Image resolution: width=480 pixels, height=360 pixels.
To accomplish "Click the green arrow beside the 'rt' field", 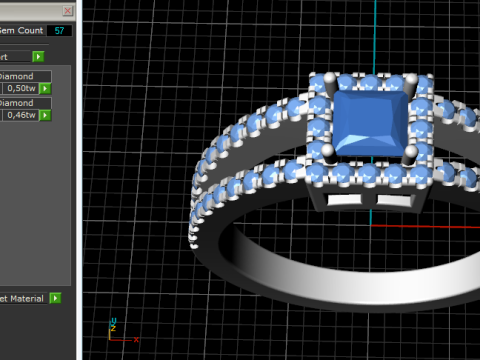I will pyautogui.click(x=38, y=57).
